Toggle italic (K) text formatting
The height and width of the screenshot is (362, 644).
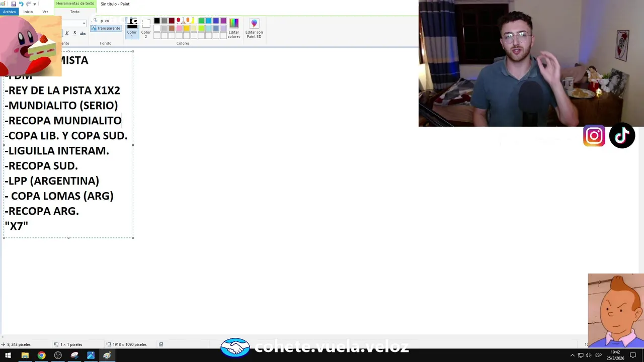pos(67,33)
